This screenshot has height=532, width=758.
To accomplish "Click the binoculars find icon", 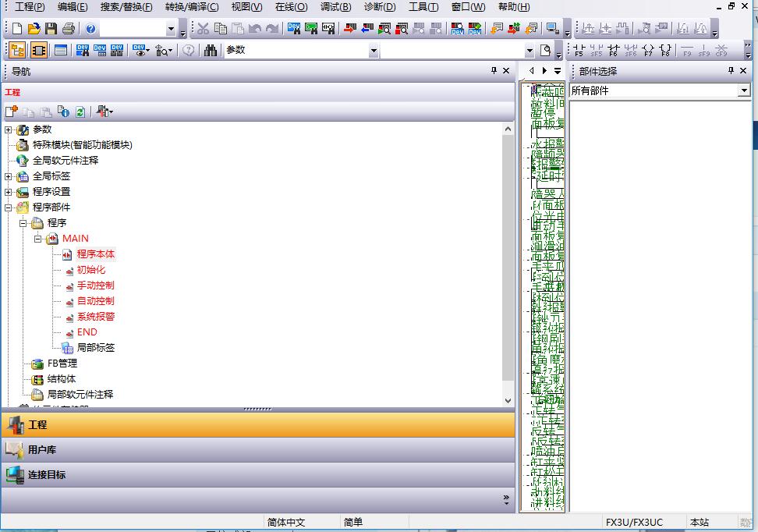I will (211, 51).
